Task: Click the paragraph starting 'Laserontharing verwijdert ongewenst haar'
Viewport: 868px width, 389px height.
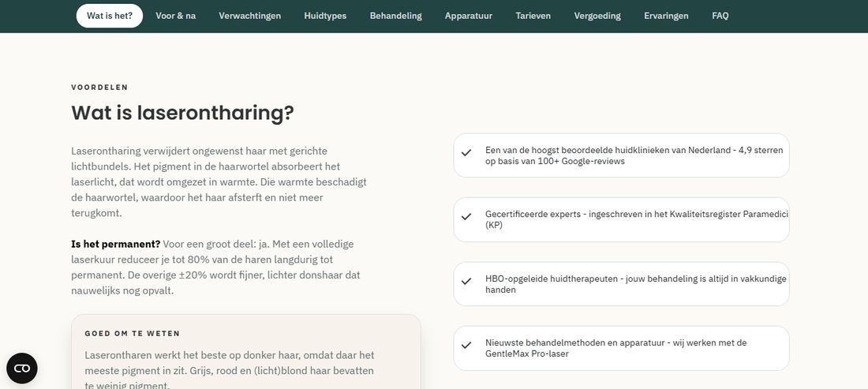Action: [x=219, y=182]
